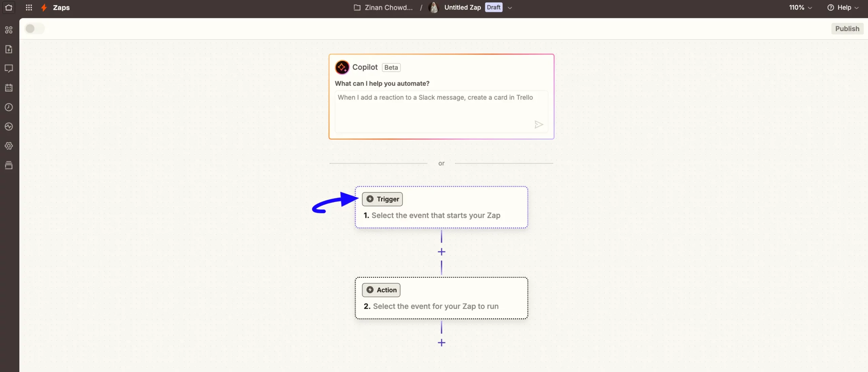
Task: Click the Action button
Action: [x=381, y=290]
